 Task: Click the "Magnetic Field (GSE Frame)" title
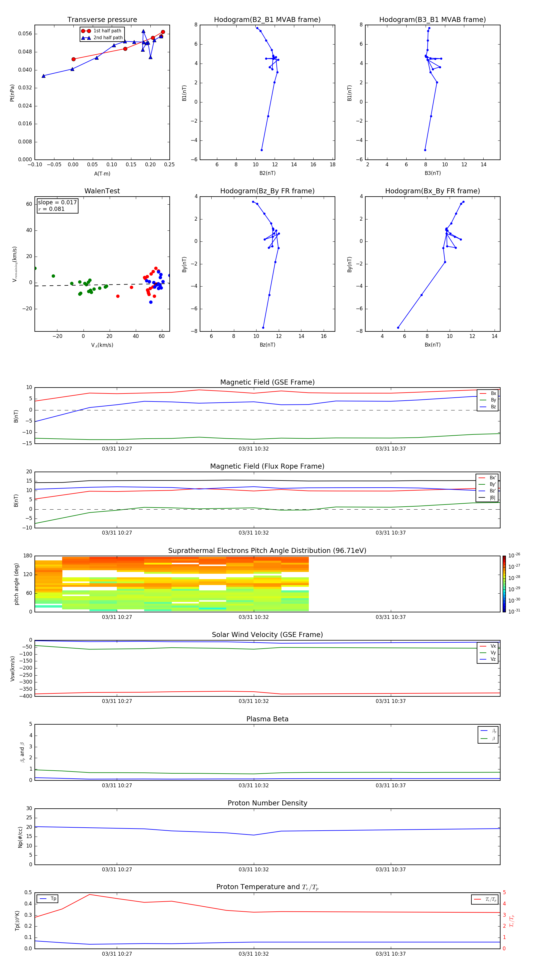pos(267,382)
